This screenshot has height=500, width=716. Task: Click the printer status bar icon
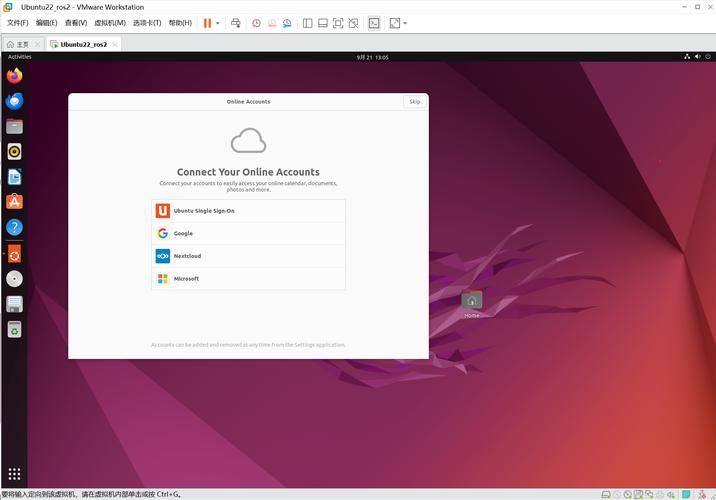pos(660,495)
